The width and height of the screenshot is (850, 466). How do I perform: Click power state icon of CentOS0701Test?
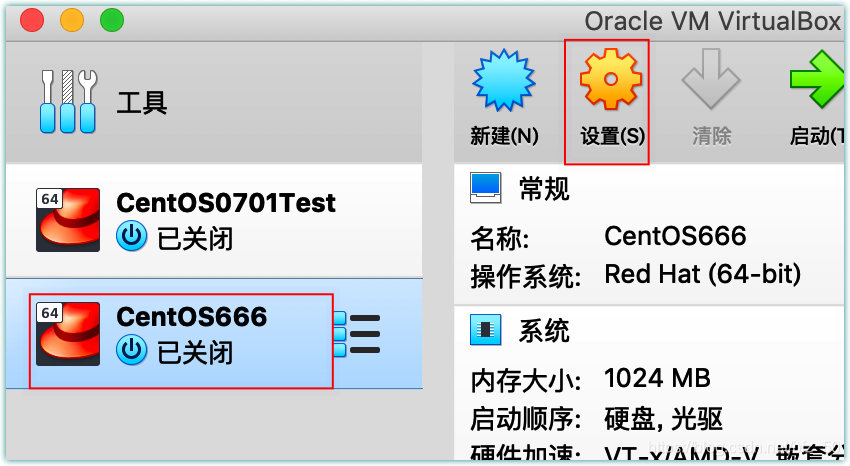point(132,236)
